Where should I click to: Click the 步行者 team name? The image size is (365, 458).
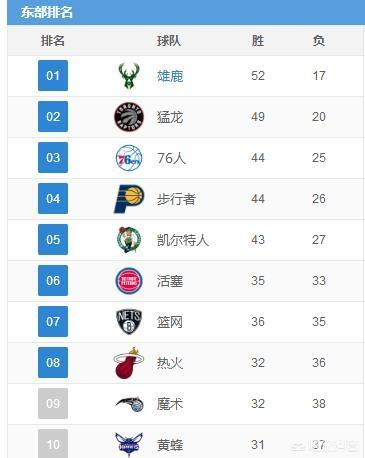(x=176, y=199)
